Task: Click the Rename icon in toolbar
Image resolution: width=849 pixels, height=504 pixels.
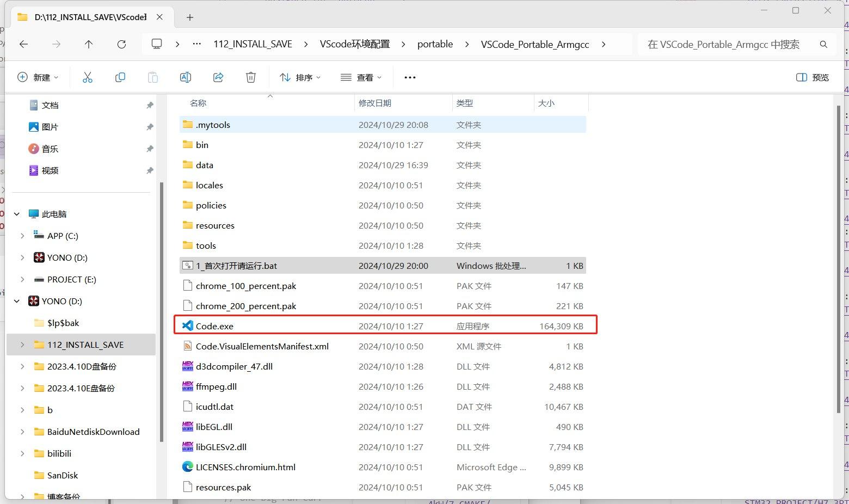Action: pos(186,77)
